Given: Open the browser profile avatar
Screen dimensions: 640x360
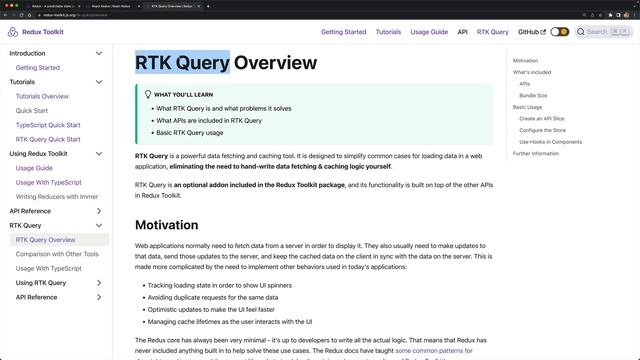Looking at the screenshot, I should [626, 15].
